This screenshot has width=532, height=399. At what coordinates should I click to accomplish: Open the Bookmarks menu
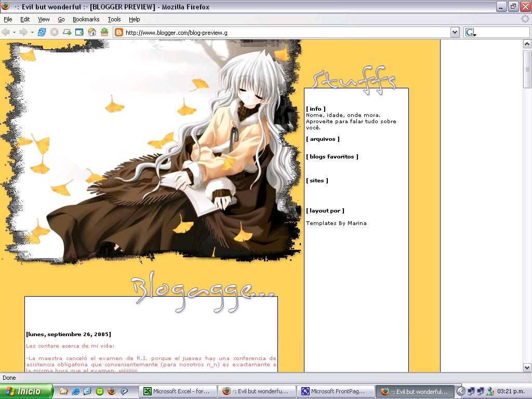(86, 19)
